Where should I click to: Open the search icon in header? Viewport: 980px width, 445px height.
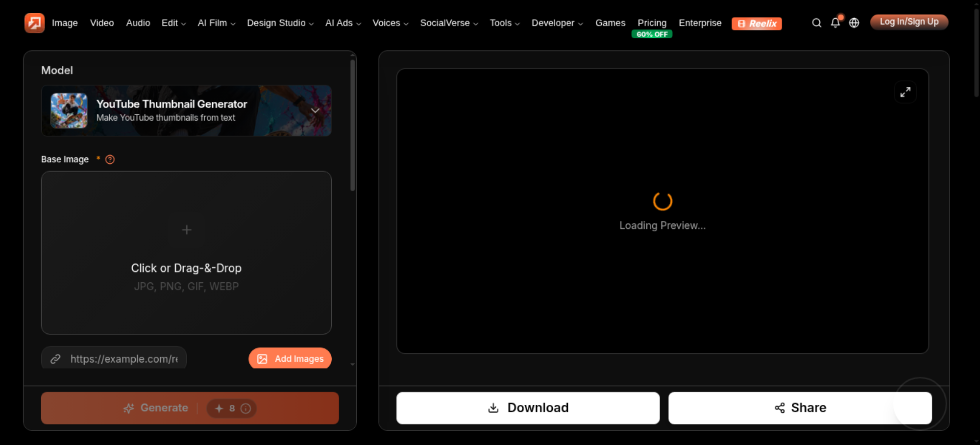(816, 23)
